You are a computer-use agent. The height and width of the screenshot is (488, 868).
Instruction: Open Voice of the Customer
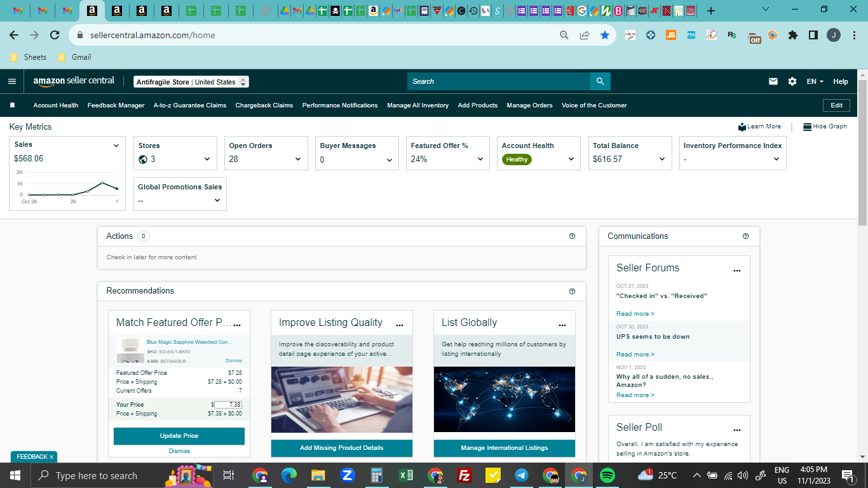pos(594,105)
